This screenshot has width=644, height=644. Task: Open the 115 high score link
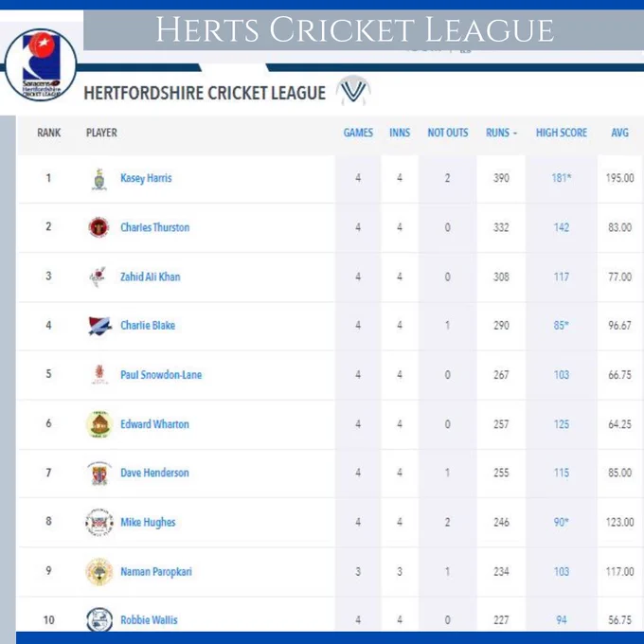(562, 473)
